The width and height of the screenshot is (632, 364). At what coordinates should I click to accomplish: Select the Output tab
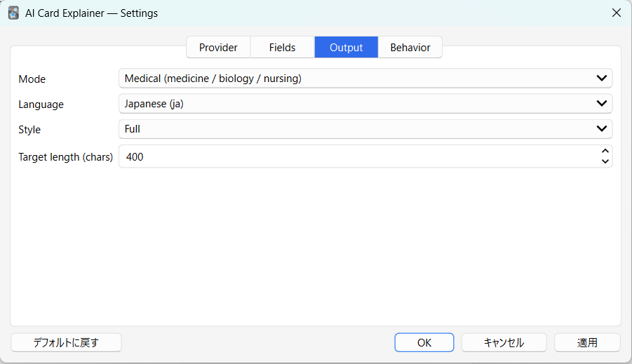(x=346, y=48)
